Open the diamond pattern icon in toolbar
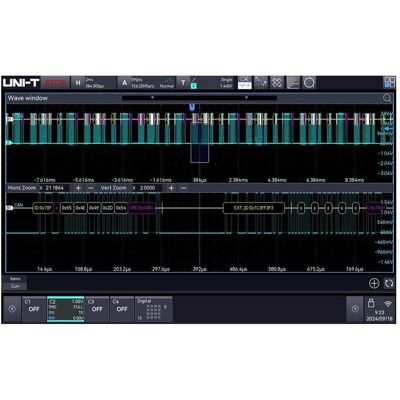400x400 pixels. [x=277, y=83]
